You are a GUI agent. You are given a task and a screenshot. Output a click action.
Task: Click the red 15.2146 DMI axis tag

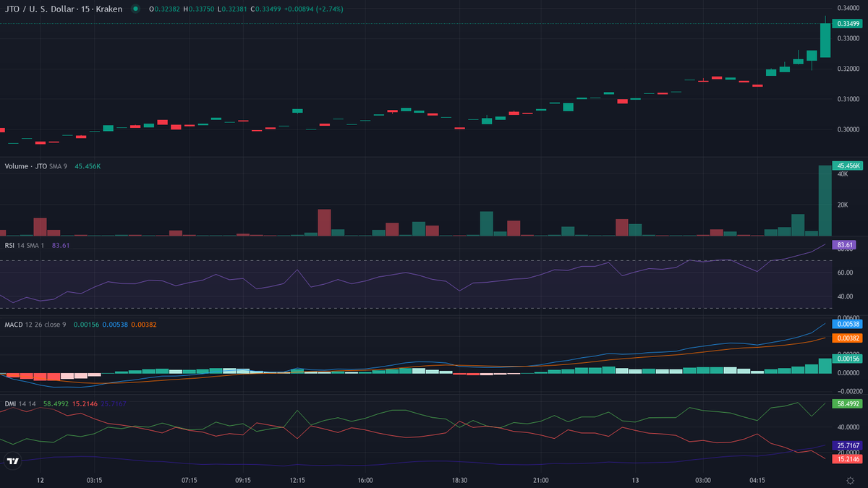[x=847, y=459]
